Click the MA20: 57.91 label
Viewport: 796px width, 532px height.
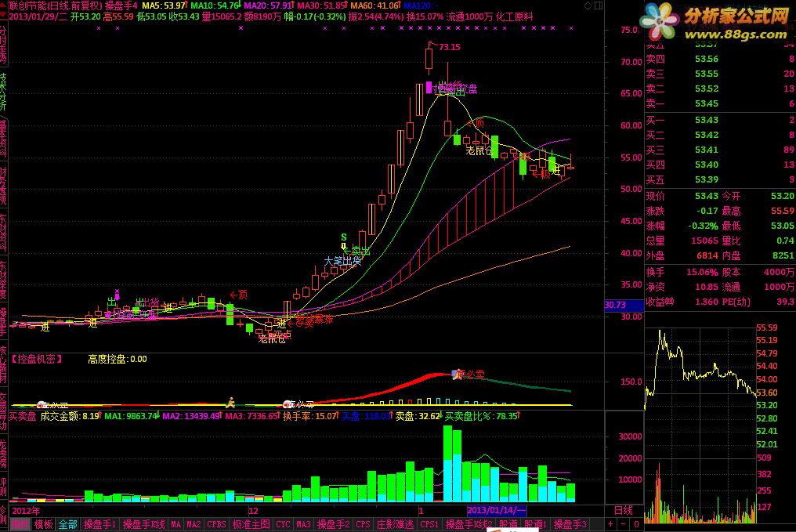[267, 5]
